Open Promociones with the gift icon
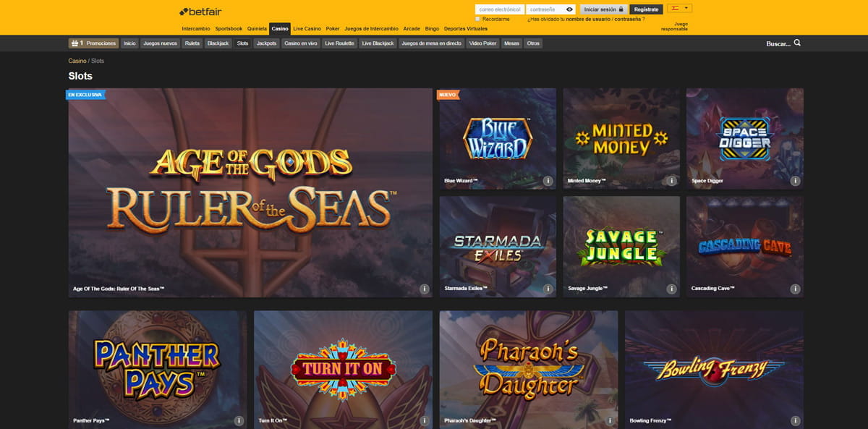The height and width of the screenshot is (429, 868). pos(93,43)
